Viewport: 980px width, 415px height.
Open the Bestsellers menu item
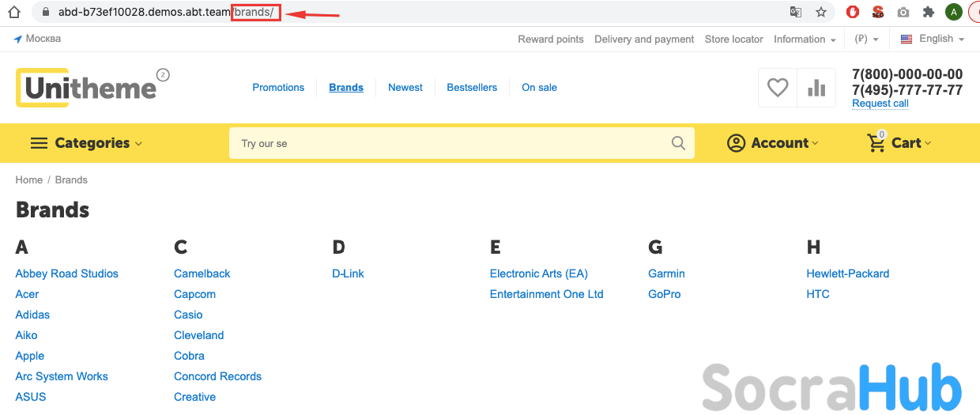click(x=472, y=88)
